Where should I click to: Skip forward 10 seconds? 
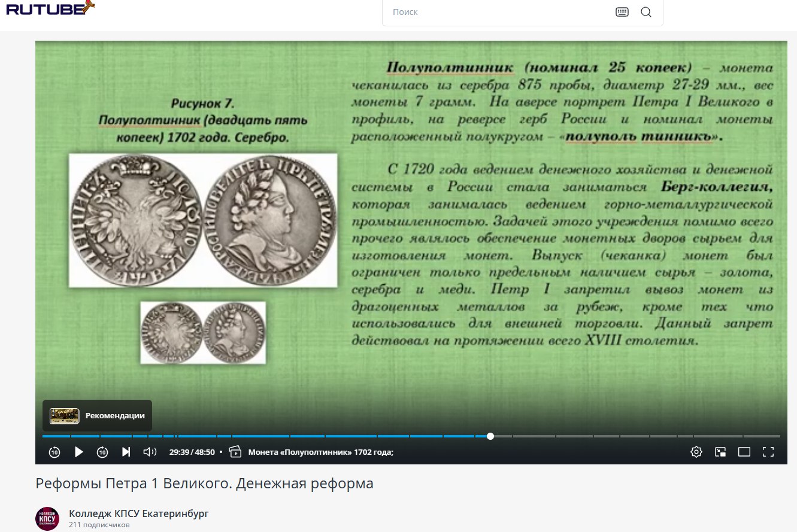[102, 452]
